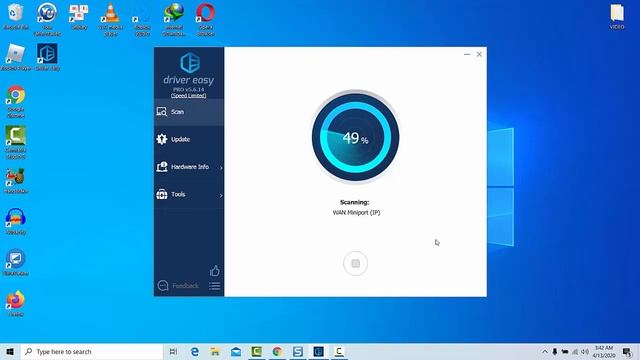Select the Scan item in Driver Easy sidebar
640x360 pixels.
coord(189,112)
